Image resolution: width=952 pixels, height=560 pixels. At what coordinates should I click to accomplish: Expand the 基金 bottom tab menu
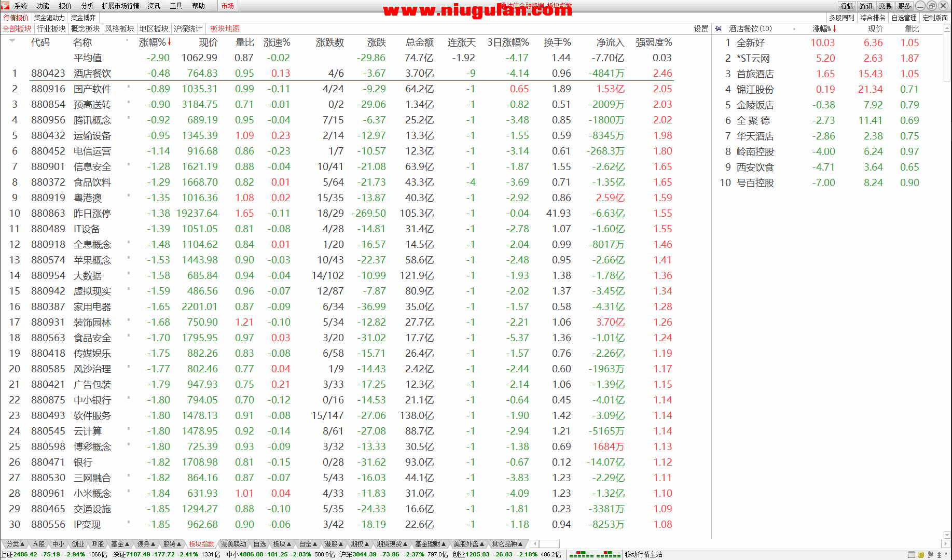(120, 544)
